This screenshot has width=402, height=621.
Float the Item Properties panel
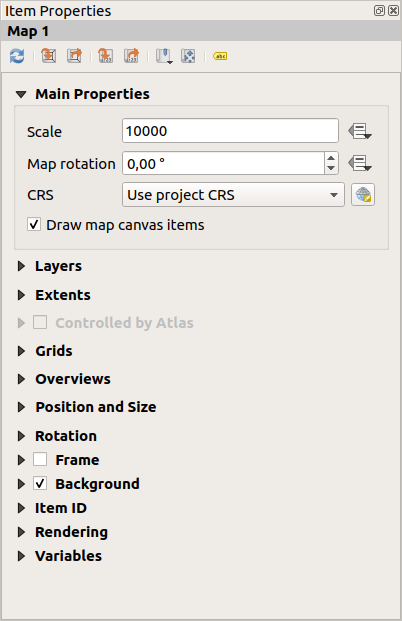379,10
